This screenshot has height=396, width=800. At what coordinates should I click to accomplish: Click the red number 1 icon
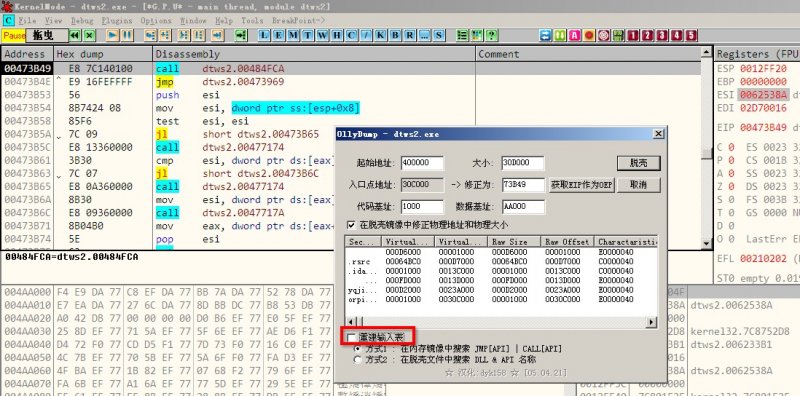[x=633, y=35]
